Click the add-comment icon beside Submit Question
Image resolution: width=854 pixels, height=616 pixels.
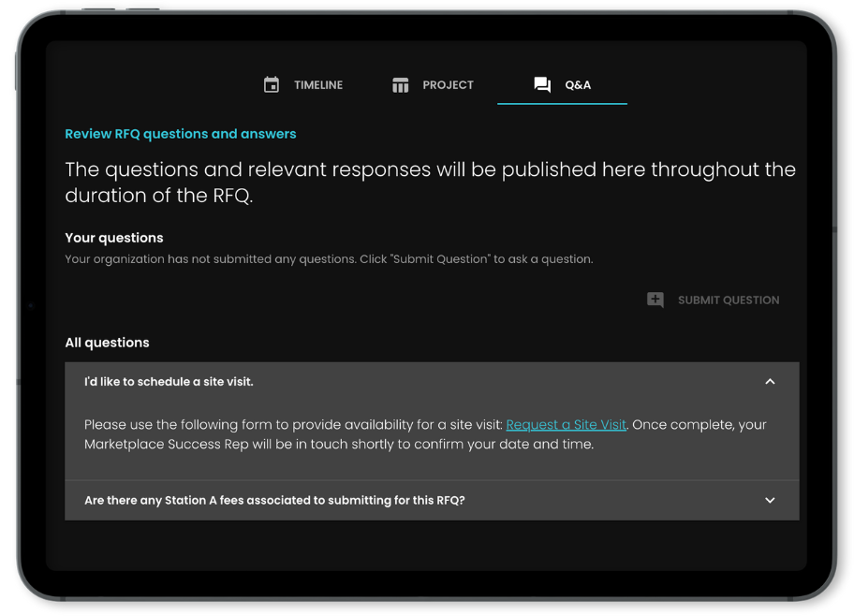click(x=655, y=300)
